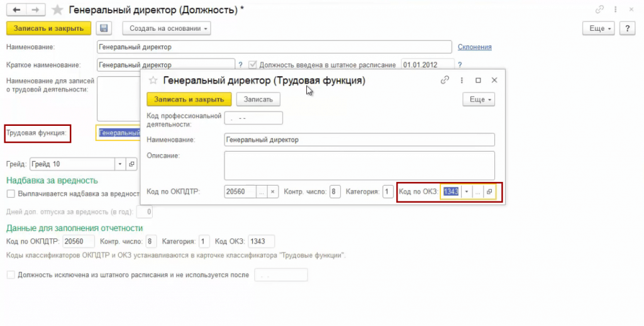Check Должность исключена из штатного расписания
This screenshot has height=326, width=644.
click(x=10, y=275)
